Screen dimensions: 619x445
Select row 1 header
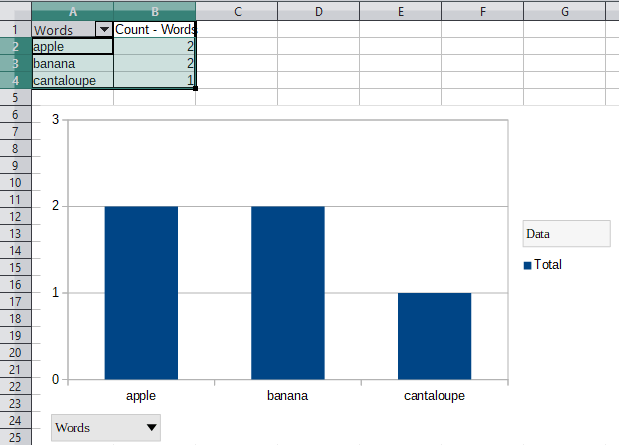[x=15, y=30]
